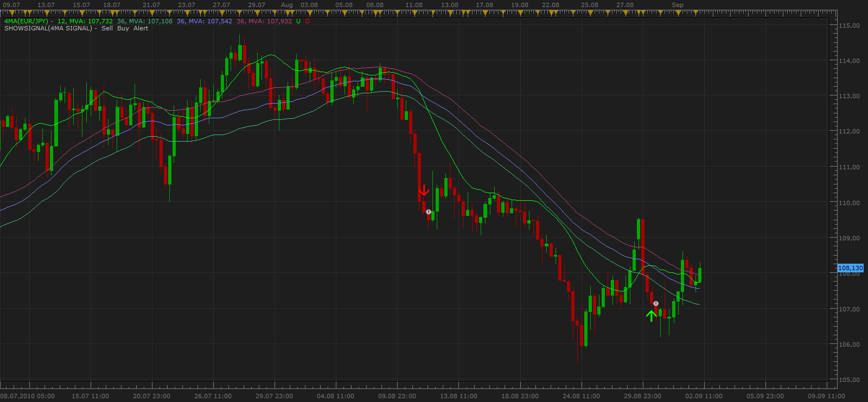
Task: Select the '36, MVA: 107,108' legend value
Action: [x=145, y=21]
